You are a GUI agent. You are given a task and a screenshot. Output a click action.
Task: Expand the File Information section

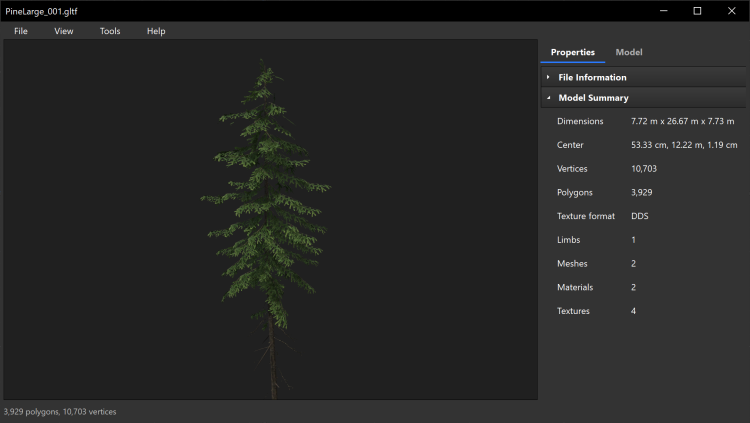click(x=593, y=77)
